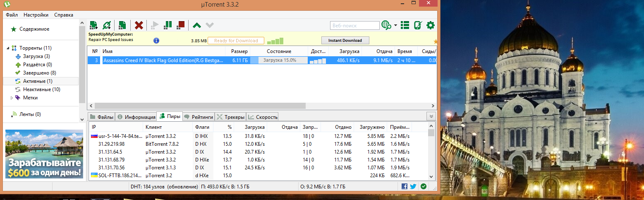The height and width of the screenshot is (200, 644).
Task: Click the blue info icon in ad bar
Action: coord(156,41)
